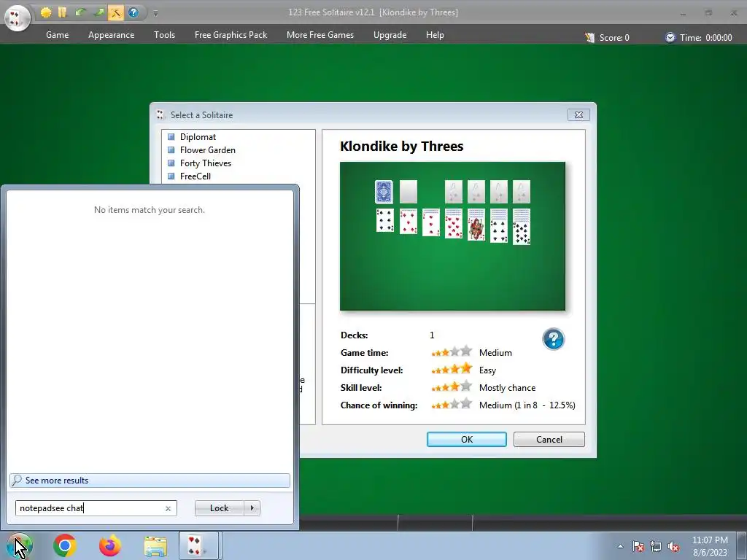Open the Game menu
The height and width of the screenshot is (560, 747).
click(x=57, y=35)
